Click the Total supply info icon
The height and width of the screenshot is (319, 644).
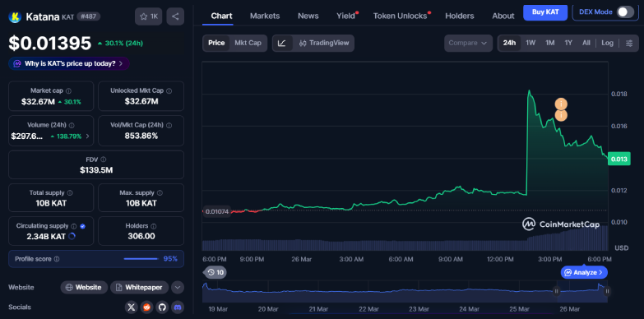pyautogui.click(x=70, y=192)
